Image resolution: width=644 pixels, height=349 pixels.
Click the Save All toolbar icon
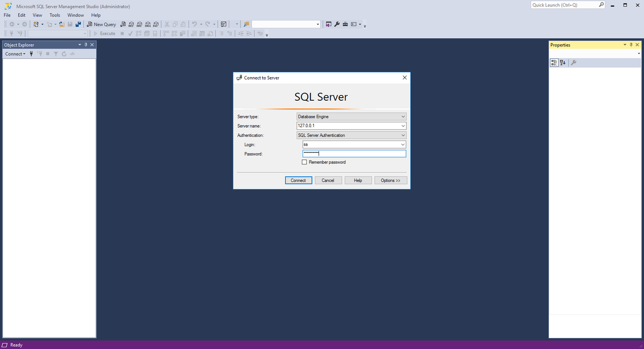tap(78, 24)
